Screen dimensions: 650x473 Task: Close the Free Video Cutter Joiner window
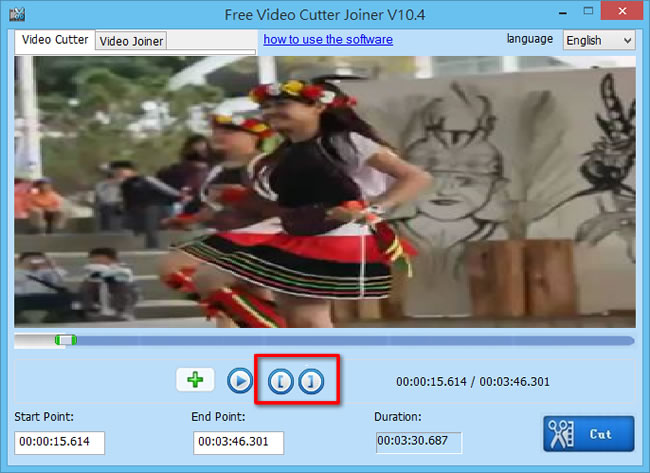(622, 11)
